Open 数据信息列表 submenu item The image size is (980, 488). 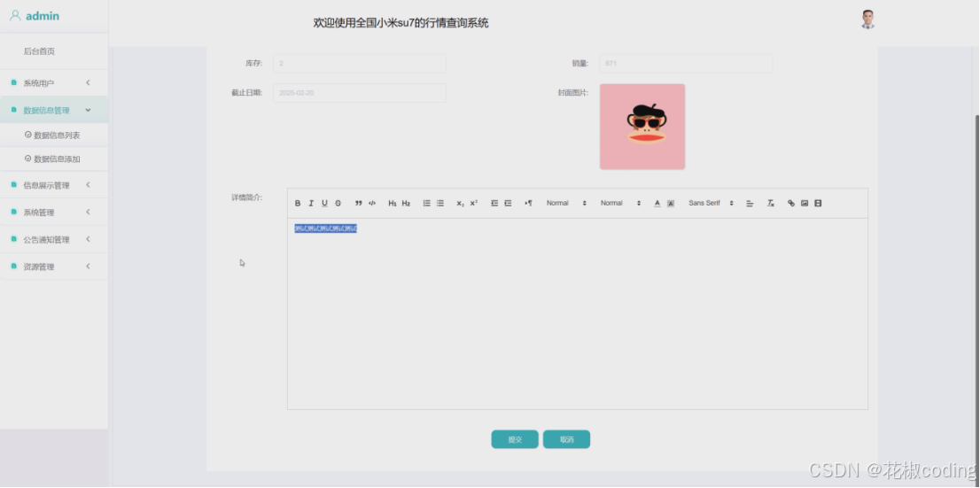click(54, 135)
